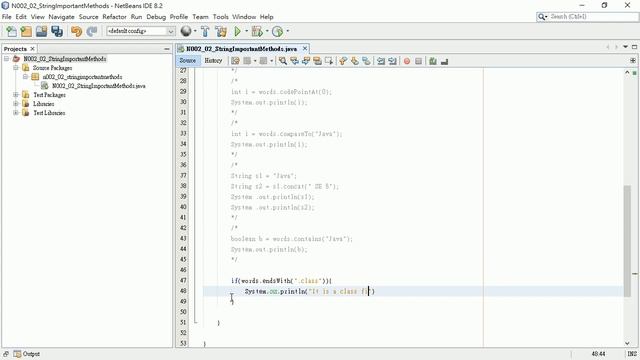This screenshot has width=640, height=360.
Task: Expand the Libraries node
Action: point(16,104)
